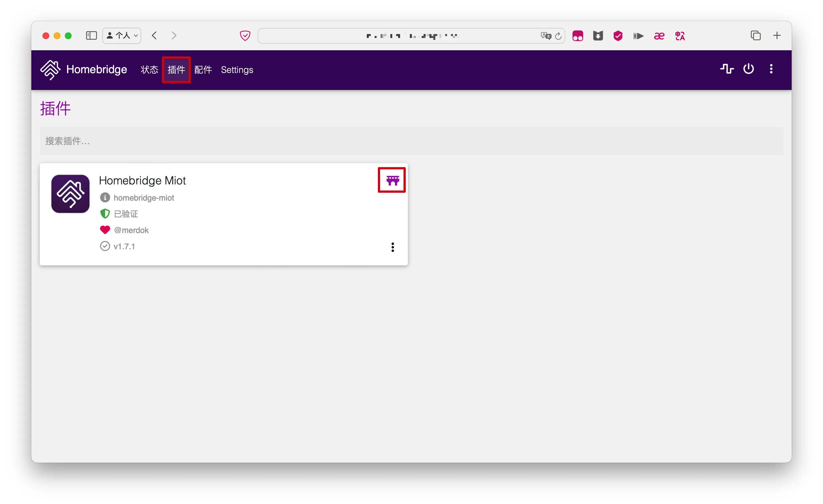This screenshot has width=823, height=504.
Task: Click the privacy shield icon in Safari
Action: (x=245, y=35)
